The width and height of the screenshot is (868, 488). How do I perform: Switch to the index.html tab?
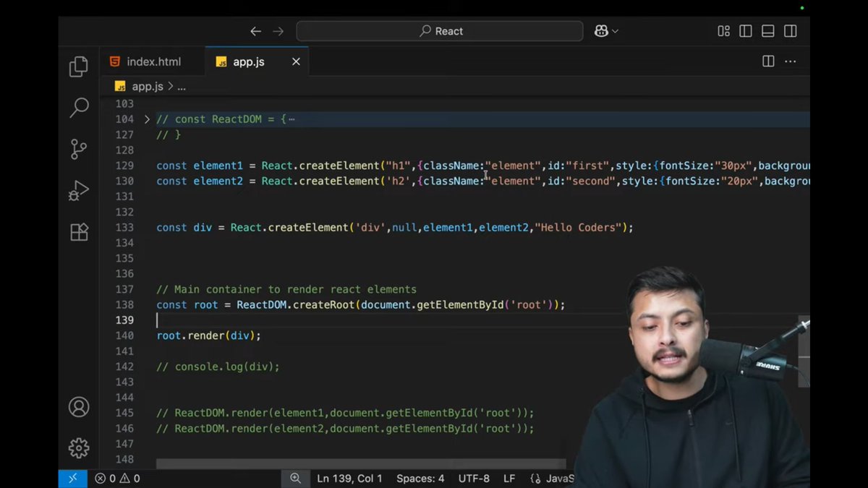153,61
